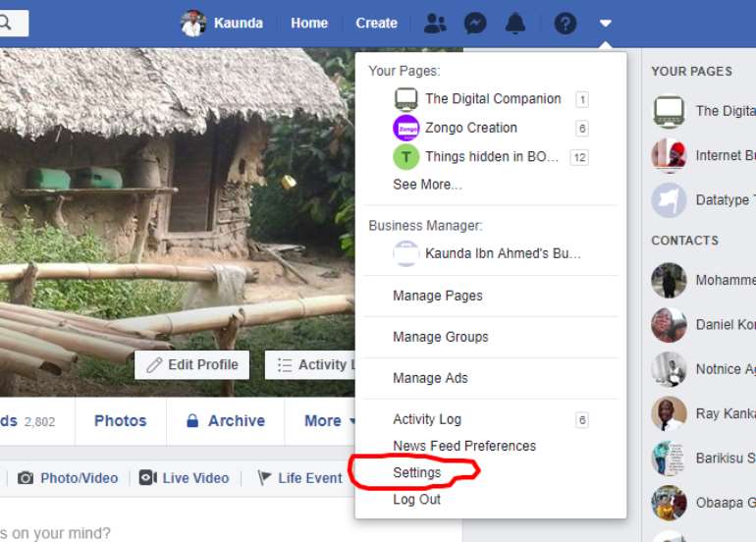The height and width of the screenshot is (542, 756).
Task: Open The Digital Companion in right sidebar
Action: pos(703,111)
